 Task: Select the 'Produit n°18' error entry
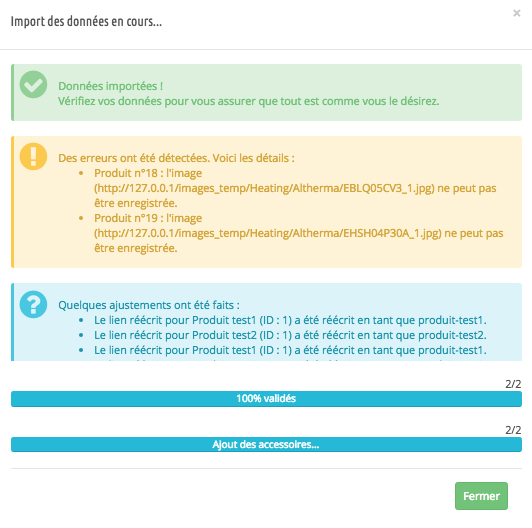point(295,188)
